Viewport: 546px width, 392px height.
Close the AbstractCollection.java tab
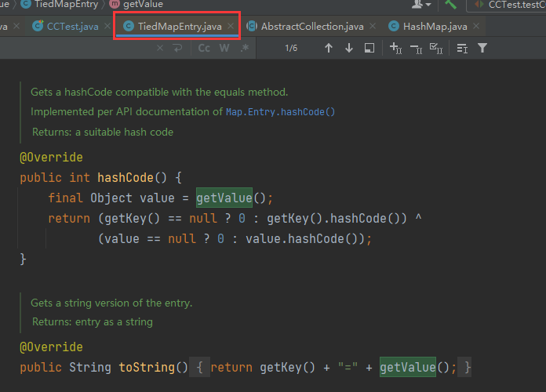coord(373,26)
